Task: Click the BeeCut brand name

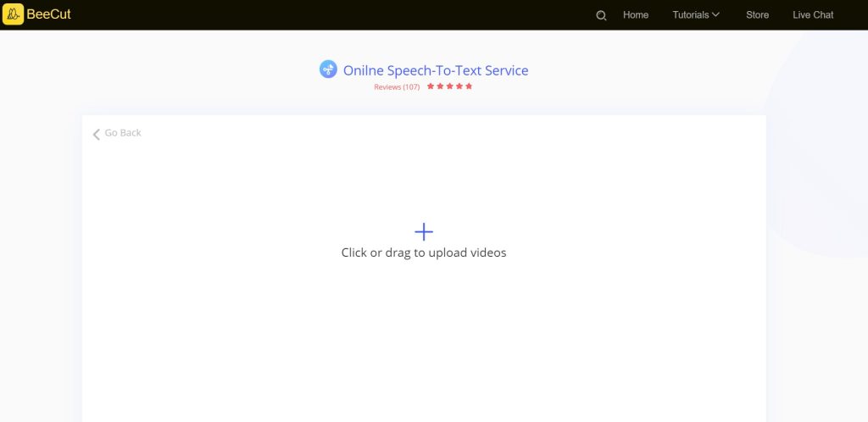Action: click(48, 14)
